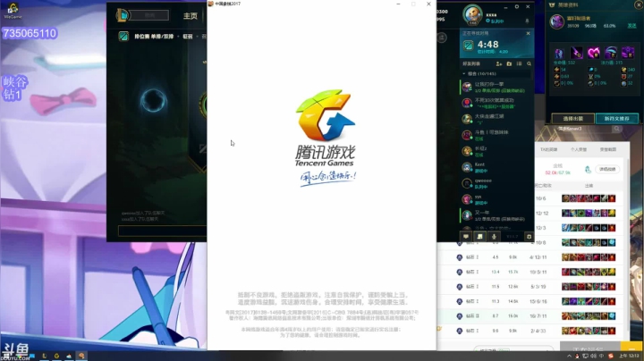The height and width of the screenshot is (361, 644).
Task: Open chat bubble icon in social panel
Action: tap(466, 237)
